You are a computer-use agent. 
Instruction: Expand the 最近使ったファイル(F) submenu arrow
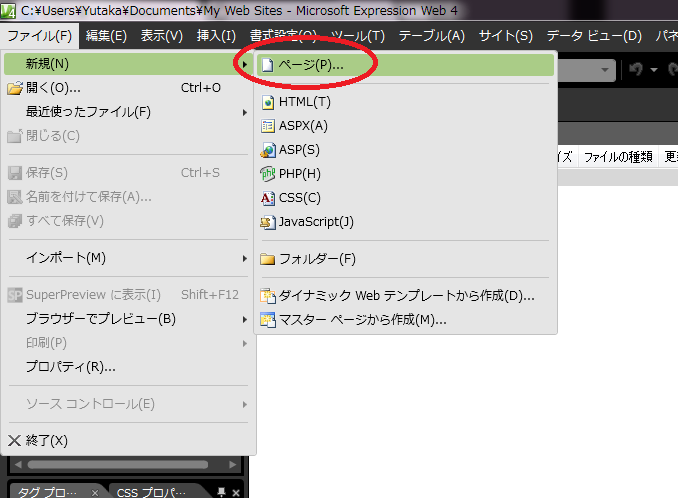(x=245, y=112)
